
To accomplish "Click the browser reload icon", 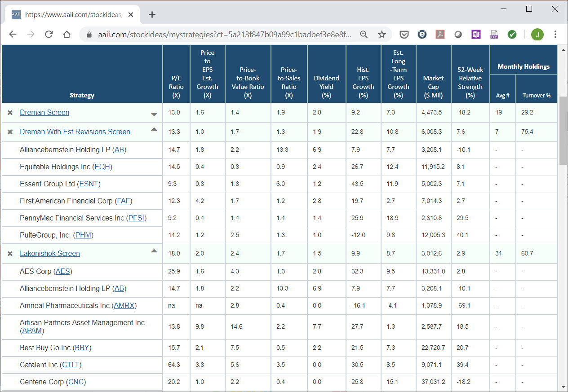I will [x=49, y=35].
